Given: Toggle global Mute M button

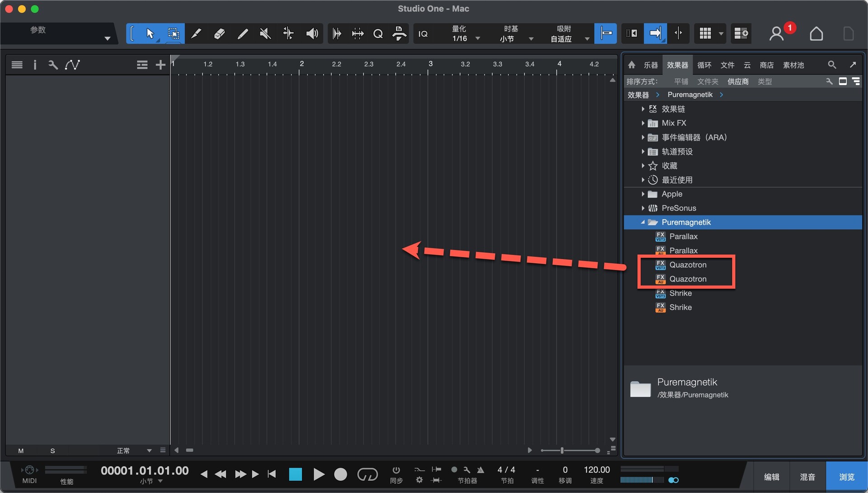Looking at the screenshot, I should (21, 450).
